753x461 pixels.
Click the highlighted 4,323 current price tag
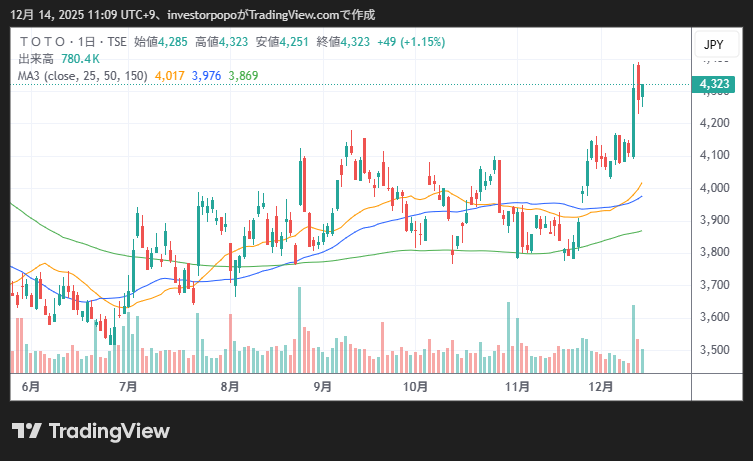[x=714, y=85]
